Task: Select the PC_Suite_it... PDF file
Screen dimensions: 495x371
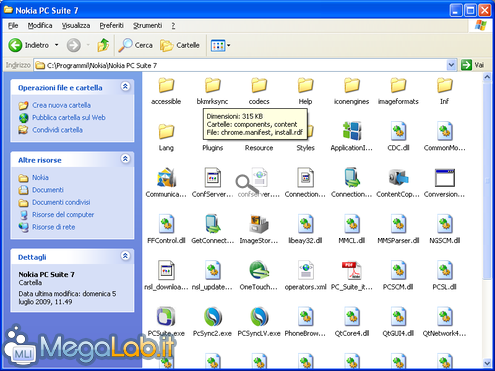Action: pos(352,276)
